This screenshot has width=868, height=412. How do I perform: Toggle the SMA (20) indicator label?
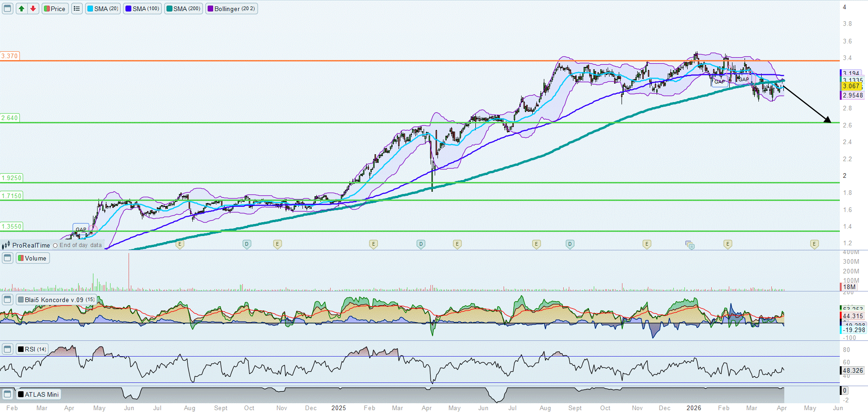coord(103,9)
